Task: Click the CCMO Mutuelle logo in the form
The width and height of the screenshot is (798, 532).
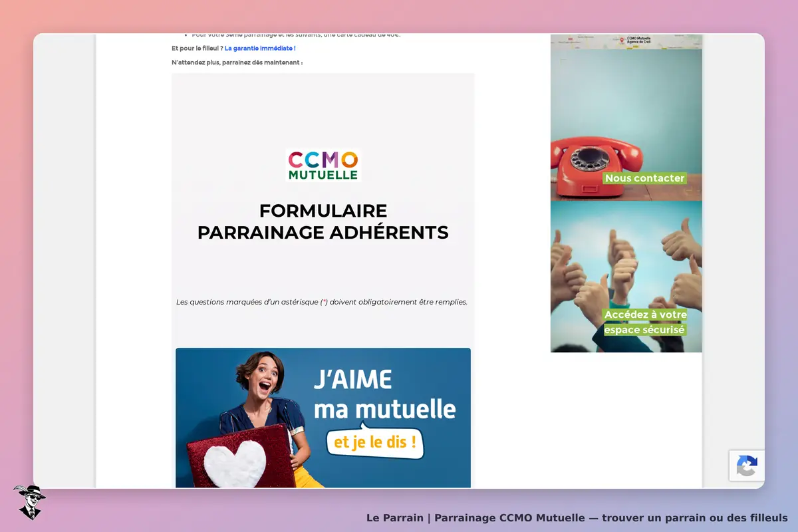Action: [323, 165]
